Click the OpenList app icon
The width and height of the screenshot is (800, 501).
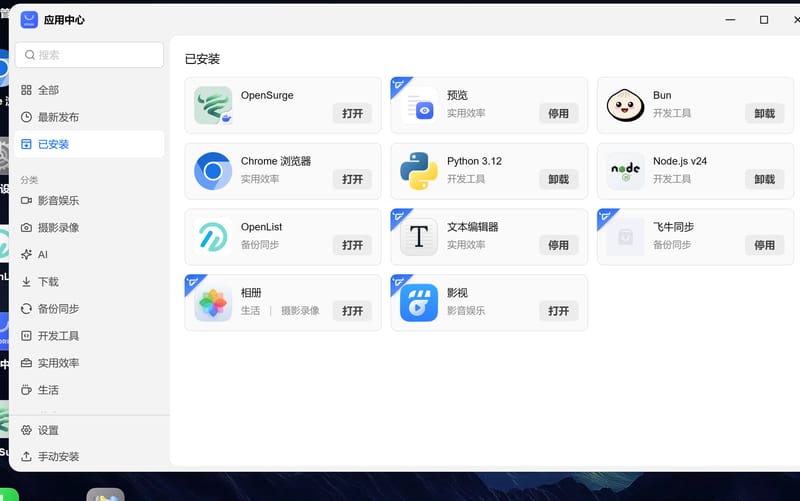(213, 237)
